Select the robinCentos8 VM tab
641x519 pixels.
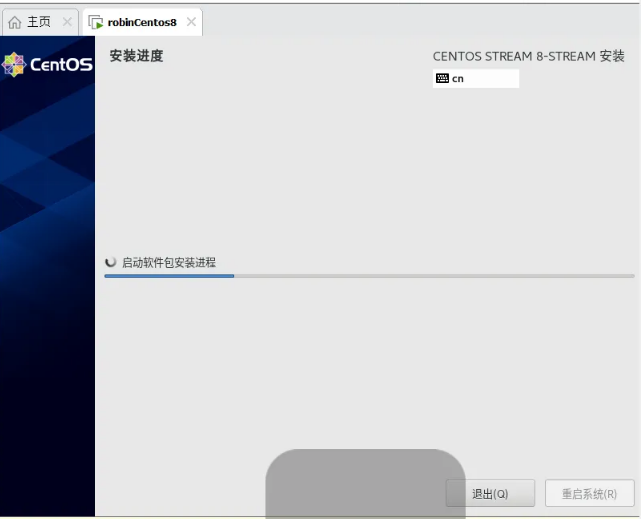tap(142, 22)
